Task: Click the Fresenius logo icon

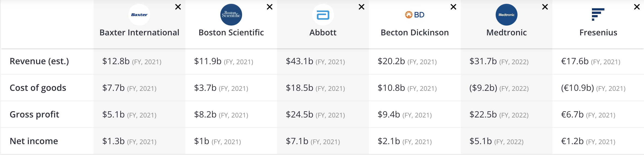Action: coord(598,14)
